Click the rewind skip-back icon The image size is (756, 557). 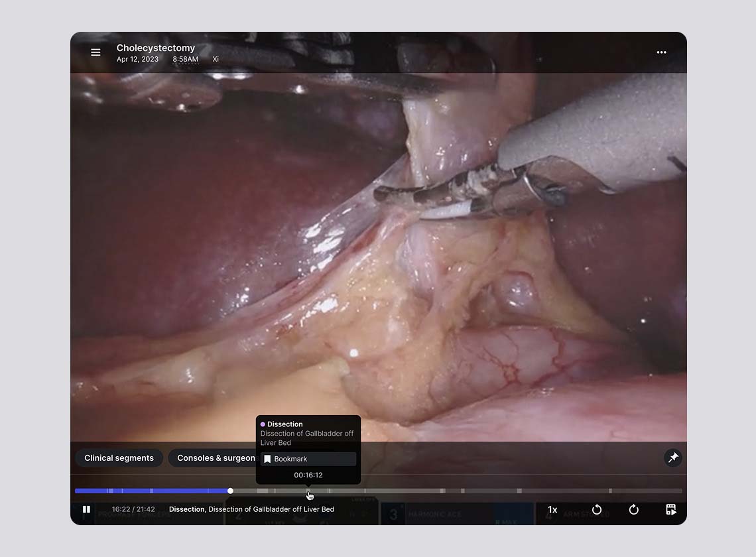pos(597,509)
